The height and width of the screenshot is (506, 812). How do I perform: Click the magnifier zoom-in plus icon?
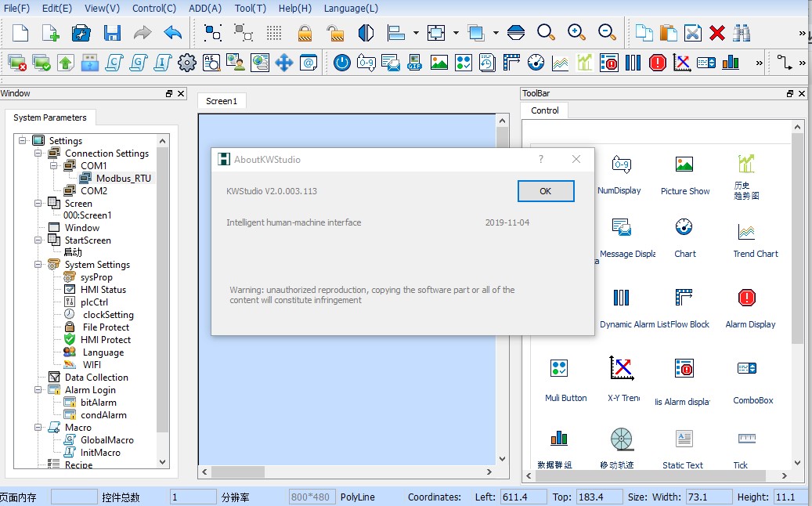tap(576, 33)
